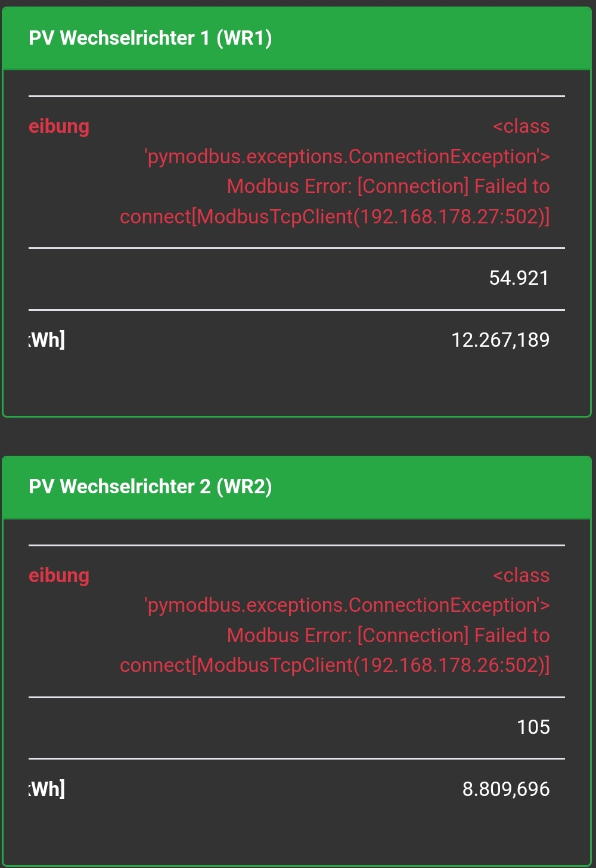Click the value 105 in WR2
The height and width of the screenshot is (868, 596).
click(x=533, y=727)
